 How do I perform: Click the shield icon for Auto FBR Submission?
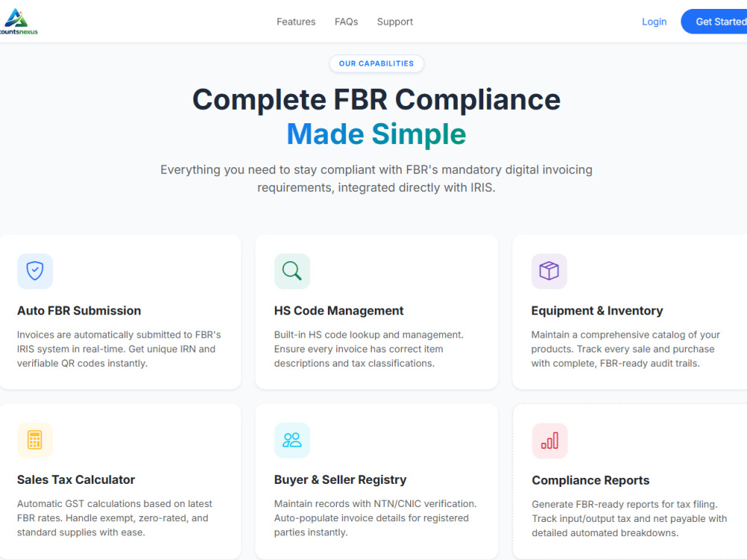(35, 271)
